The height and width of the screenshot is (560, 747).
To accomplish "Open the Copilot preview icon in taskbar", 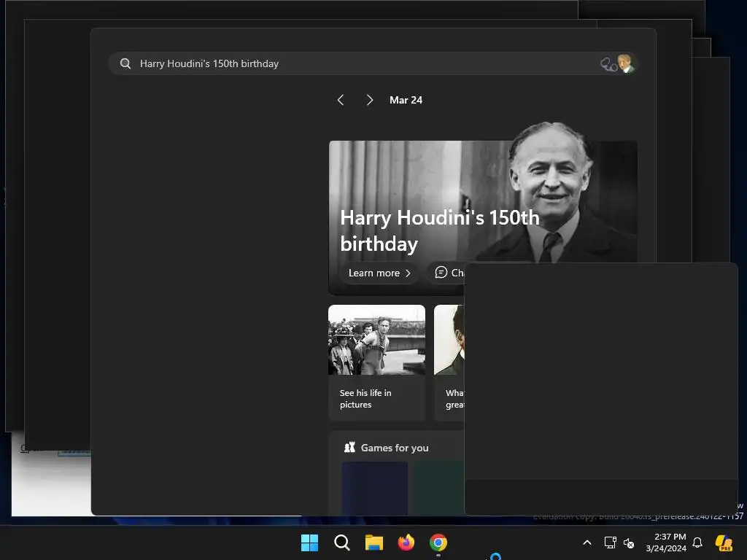I will coord(724,542).
